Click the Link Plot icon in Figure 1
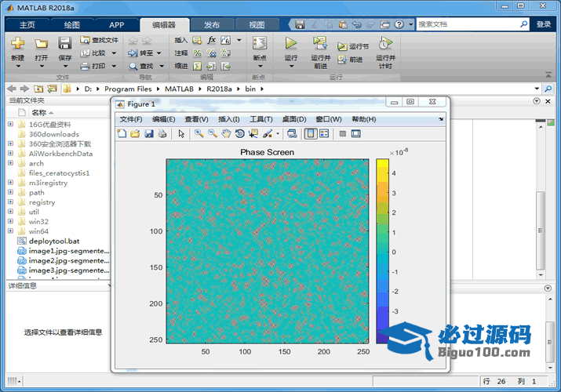This screenshot has height=392, width=561. click(x=292, y=133)
